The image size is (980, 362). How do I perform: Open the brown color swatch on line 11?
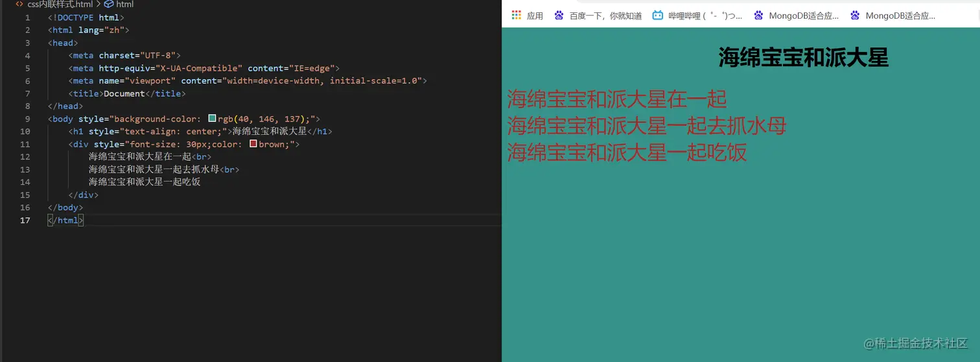(253, 144)
